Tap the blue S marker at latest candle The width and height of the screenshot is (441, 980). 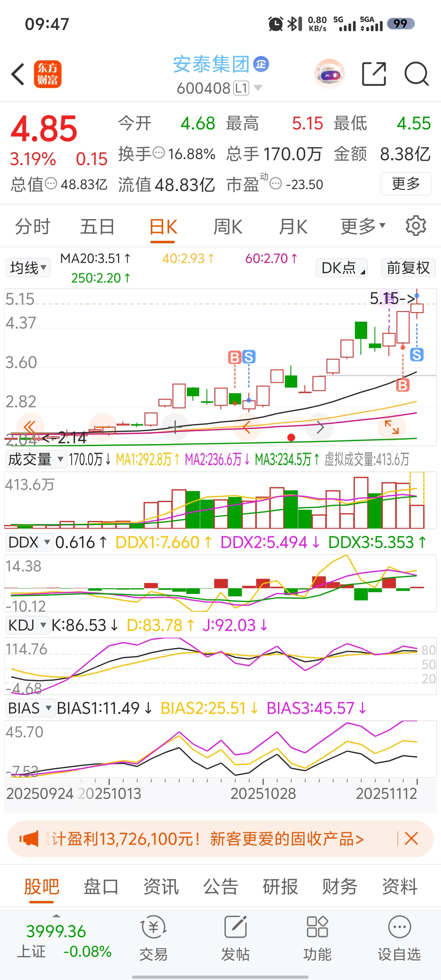coord(416,355)
